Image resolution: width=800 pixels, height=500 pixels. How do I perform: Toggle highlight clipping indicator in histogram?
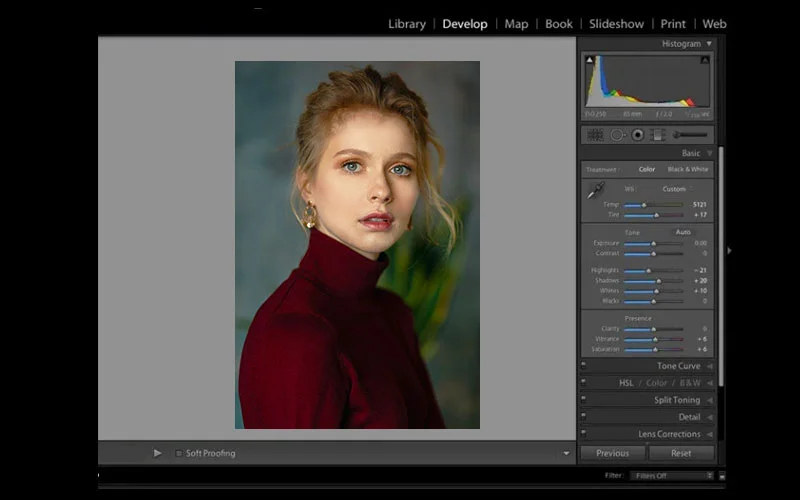click(705, 60)
